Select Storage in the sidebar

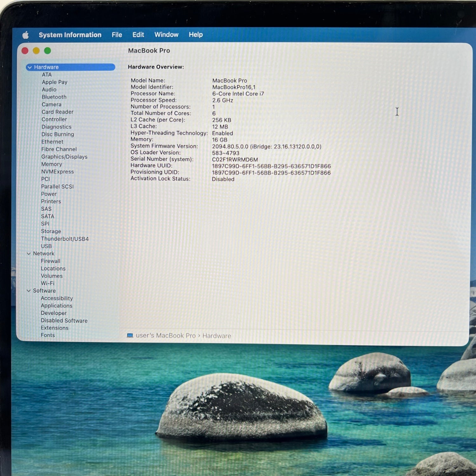pyautogui.click(x=51, y=231)
